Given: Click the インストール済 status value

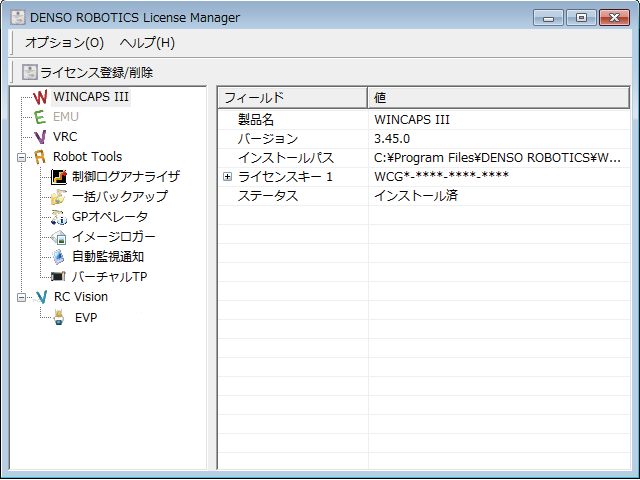Looking at the screenshot, I should 416,196.
